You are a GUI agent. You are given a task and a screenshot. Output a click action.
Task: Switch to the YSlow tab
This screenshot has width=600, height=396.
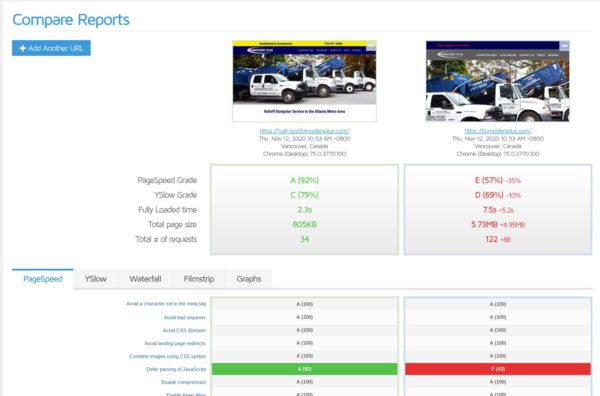pos(96,279)
